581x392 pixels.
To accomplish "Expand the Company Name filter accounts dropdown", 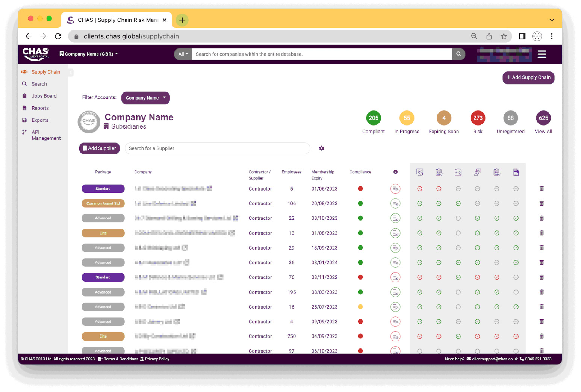I will (x=145, y=98).
